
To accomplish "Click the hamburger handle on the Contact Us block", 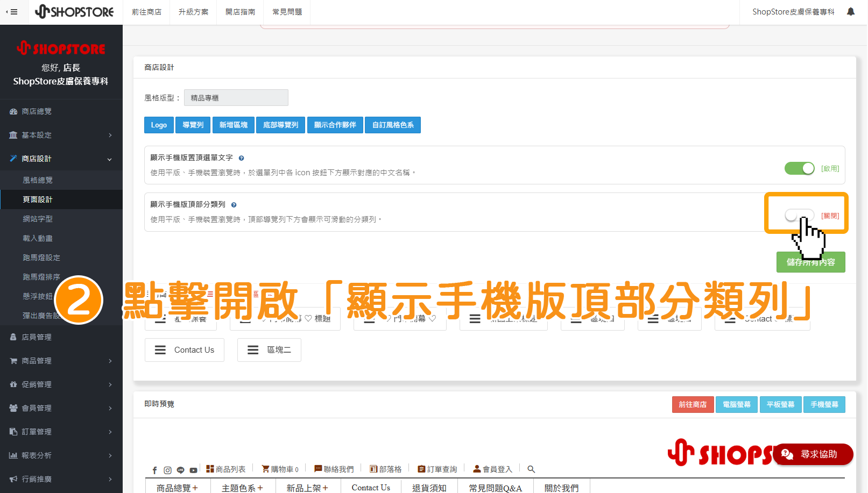I will 160,350.
